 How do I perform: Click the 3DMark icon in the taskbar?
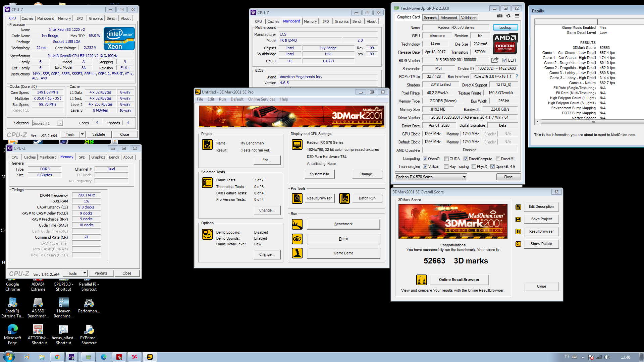[150, 357]
